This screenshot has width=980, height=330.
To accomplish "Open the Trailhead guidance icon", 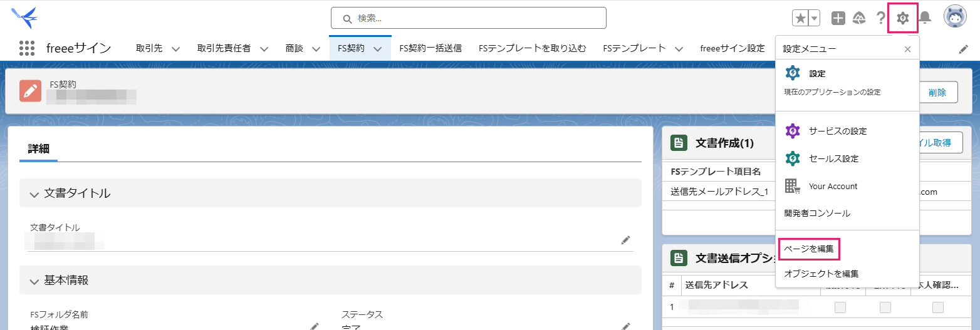I will point(859,18).
